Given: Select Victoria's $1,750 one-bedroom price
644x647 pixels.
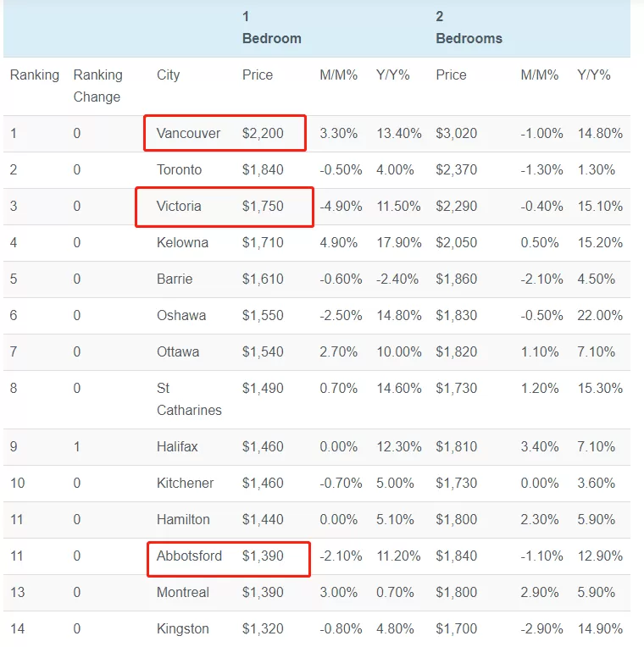Looking at the screenshot, I should [263, 206].
